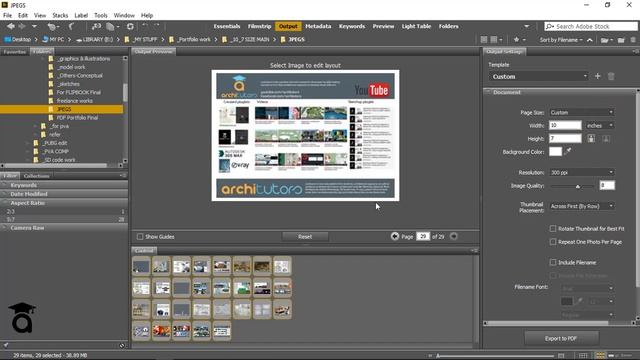This screenshot has height=360, width=640.
Task: Open the Resolution 300 ppi dropdown
Action: 582,172
